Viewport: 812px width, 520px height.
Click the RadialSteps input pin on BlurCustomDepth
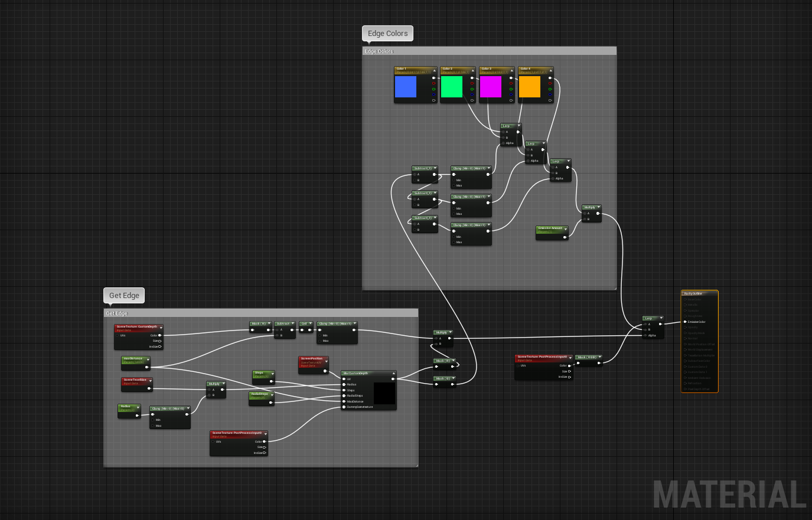click(x=344, y=395)
